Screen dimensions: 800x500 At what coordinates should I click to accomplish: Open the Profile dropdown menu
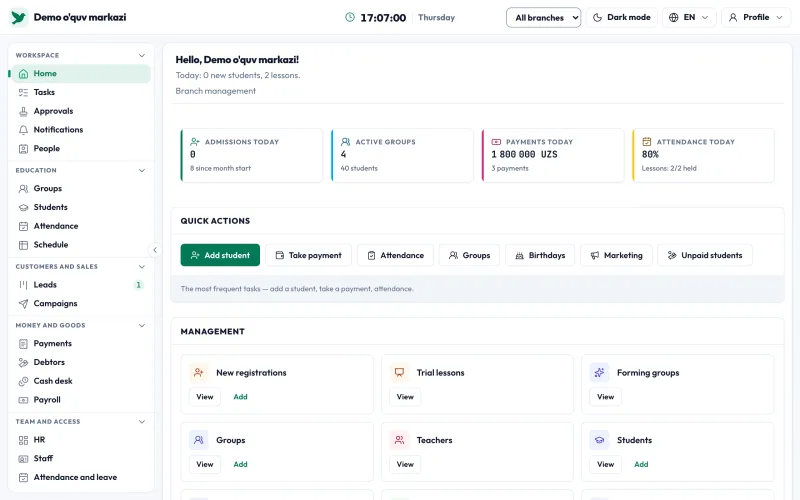756,17
